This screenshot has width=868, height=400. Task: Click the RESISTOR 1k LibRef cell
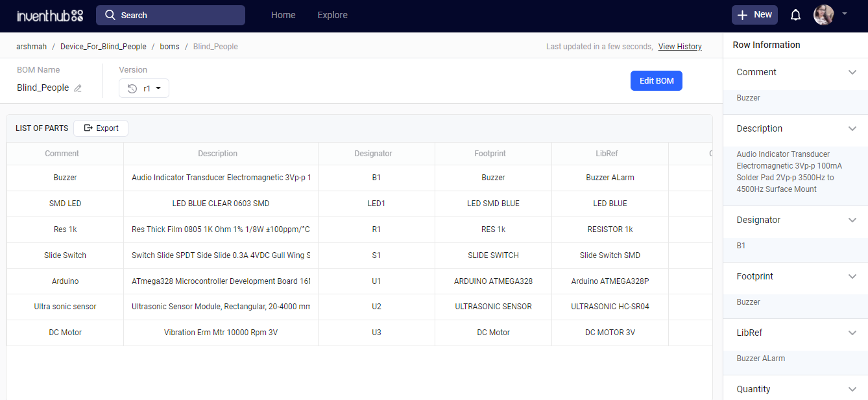(x=610, y=229)
